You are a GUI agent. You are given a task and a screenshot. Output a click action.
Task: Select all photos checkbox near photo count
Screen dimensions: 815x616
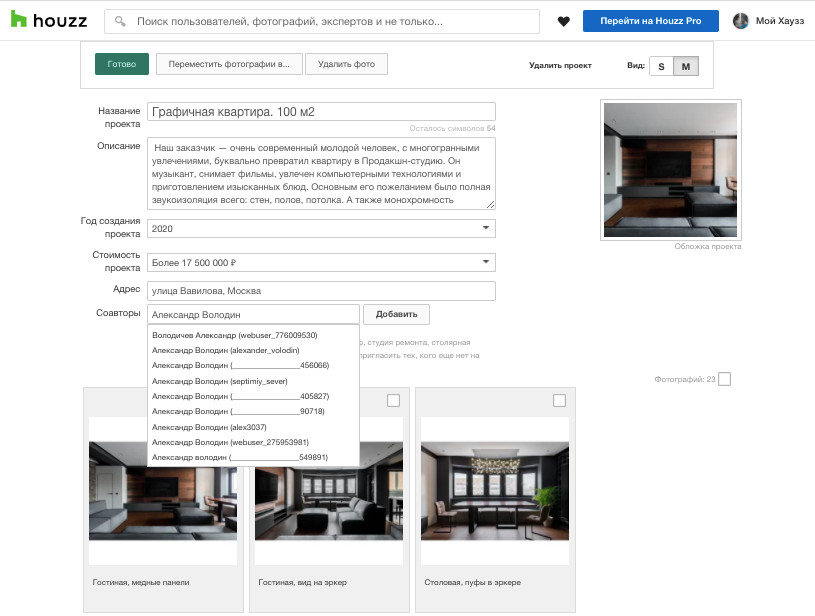tap(724, 379)
